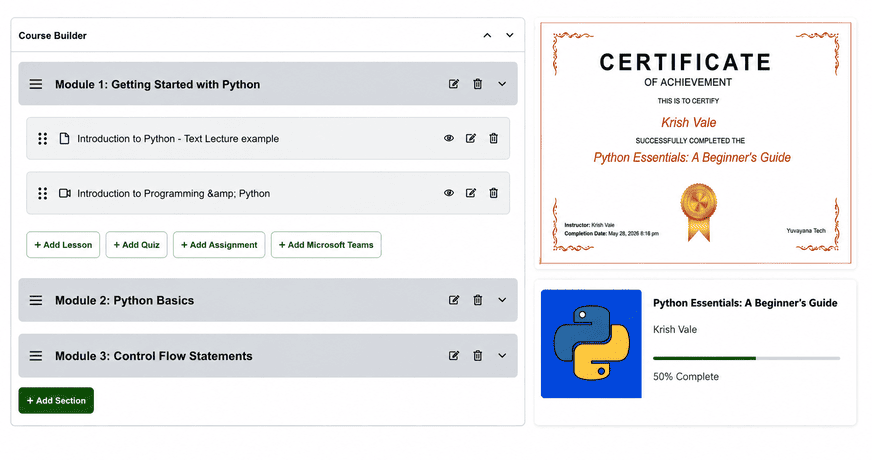872x460 pixels.
Task: Click Instructor: Krish Vale on certificate
Action: (x=589, y=225)
